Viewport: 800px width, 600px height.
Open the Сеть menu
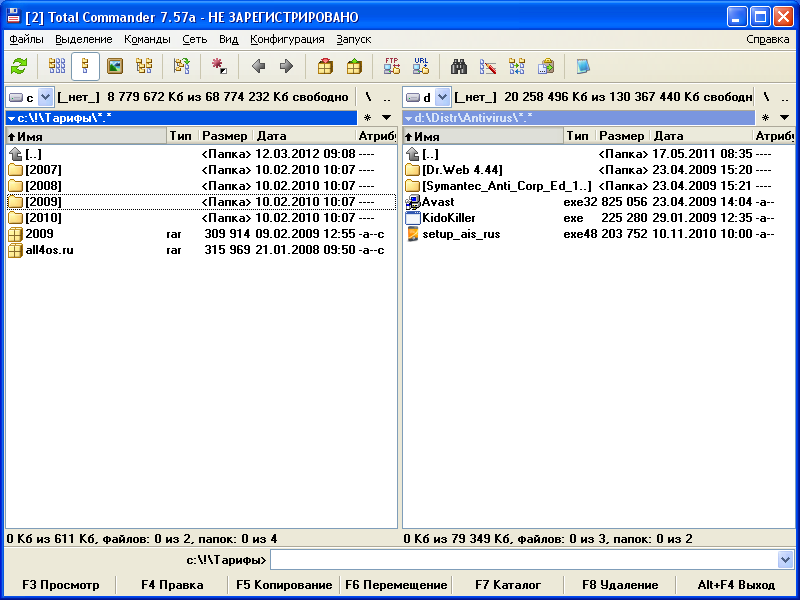click(195, 39)
